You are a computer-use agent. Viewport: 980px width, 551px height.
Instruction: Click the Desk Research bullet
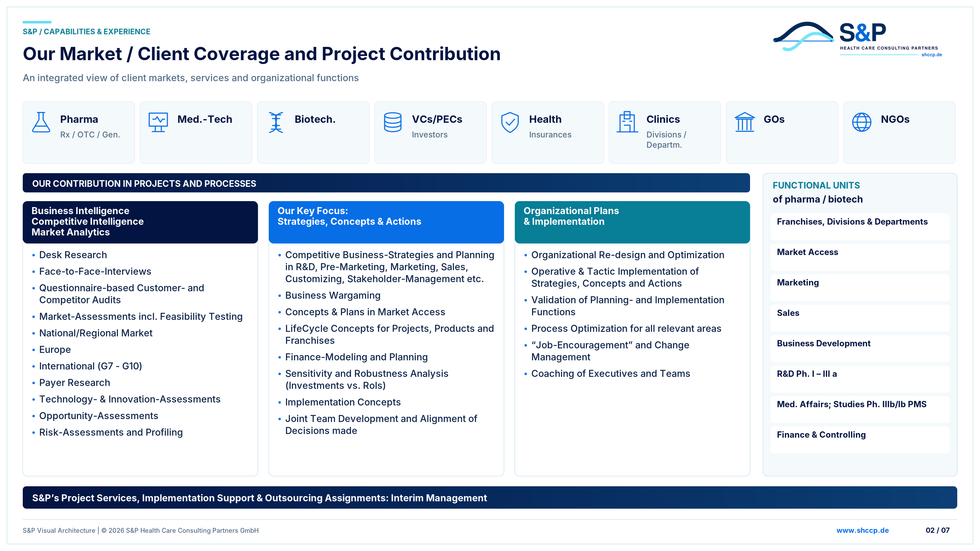[x=73, y=255]
